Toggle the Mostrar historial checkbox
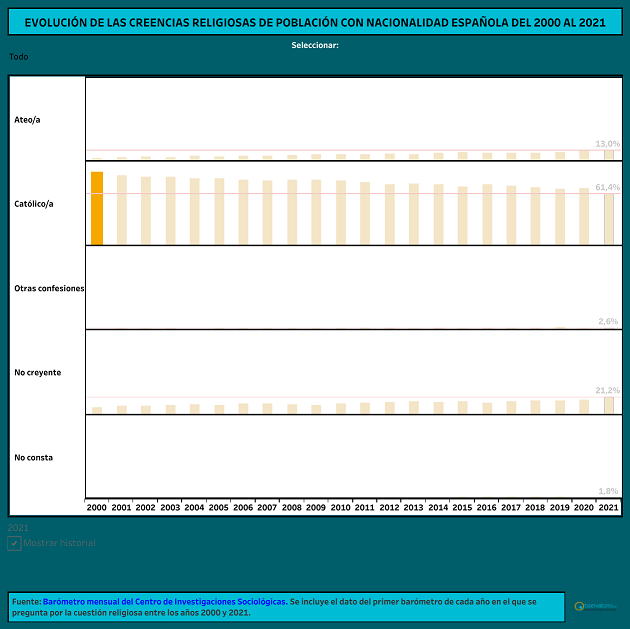630x629 pixels. click(x=14, y=543)
